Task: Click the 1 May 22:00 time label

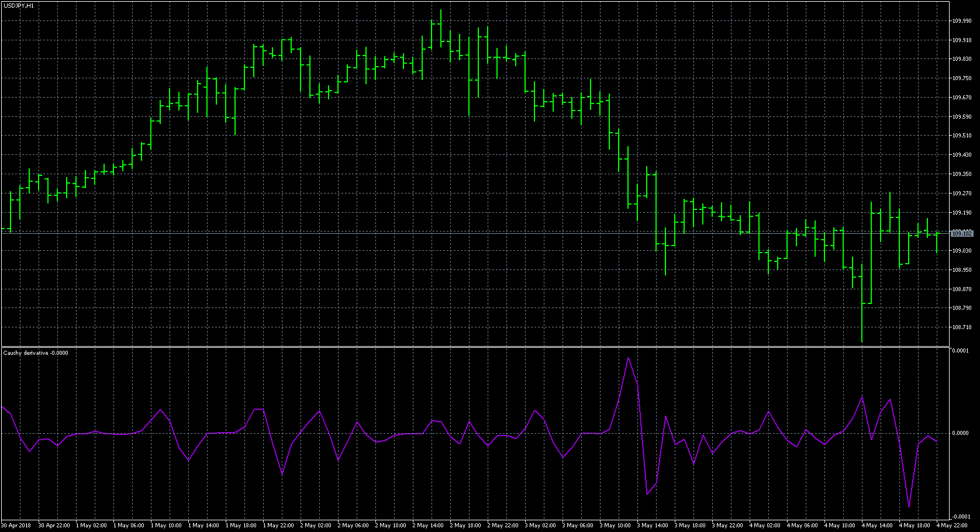Action: tap(278, 526)
